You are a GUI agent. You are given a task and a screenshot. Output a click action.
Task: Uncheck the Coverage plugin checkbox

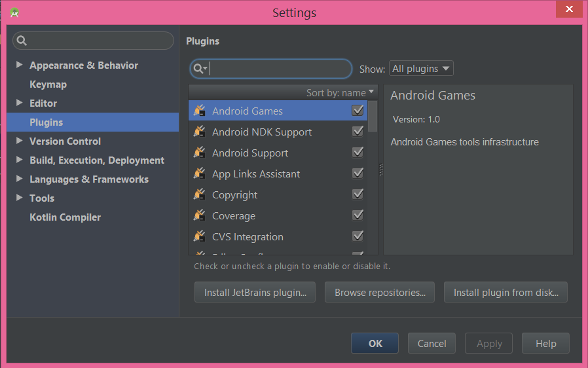point(358,215)
